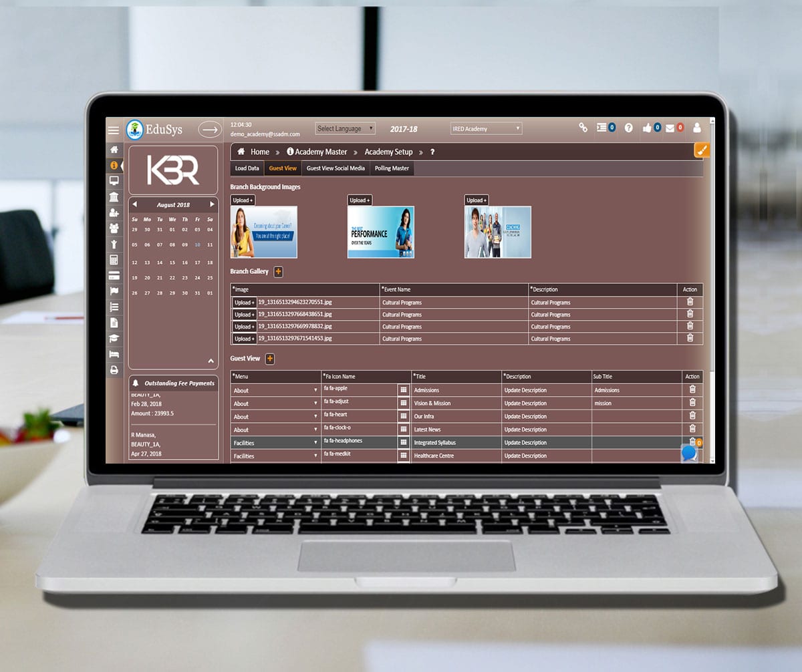Delete the Admissions guest view row
This screenshot has width=802, height=672.
coord(692,389)
